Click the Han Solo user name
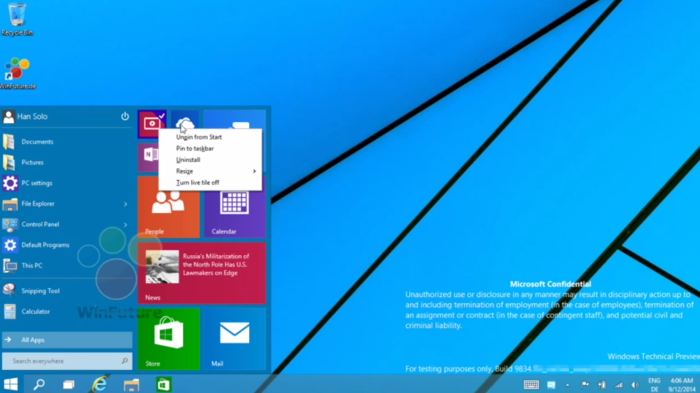The image size is (700, 393). 33,117
